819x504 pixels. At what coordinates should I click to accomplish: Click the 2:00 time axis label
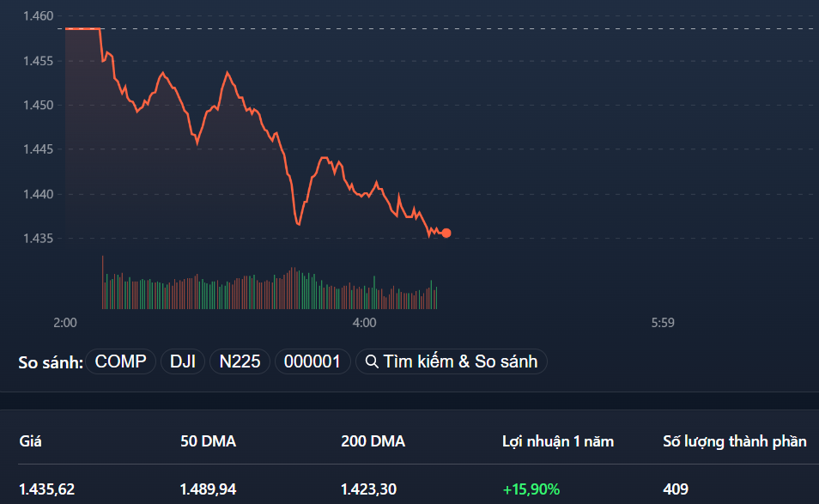click(65, 324)
